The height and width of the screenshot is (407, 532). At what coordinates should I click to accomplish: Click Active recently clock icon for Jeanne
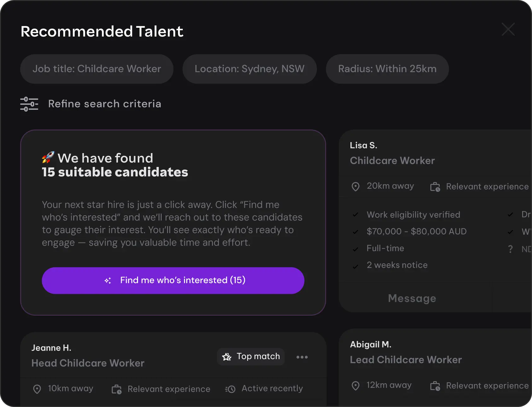point(230,389)
